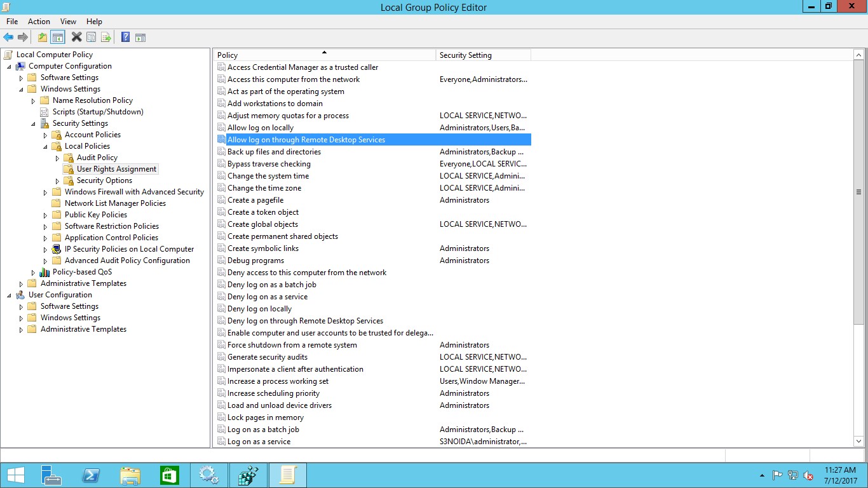This screenshot has width=868, height=488.
Task: Expand the Audit Policy node
Action: coord(57,158)
